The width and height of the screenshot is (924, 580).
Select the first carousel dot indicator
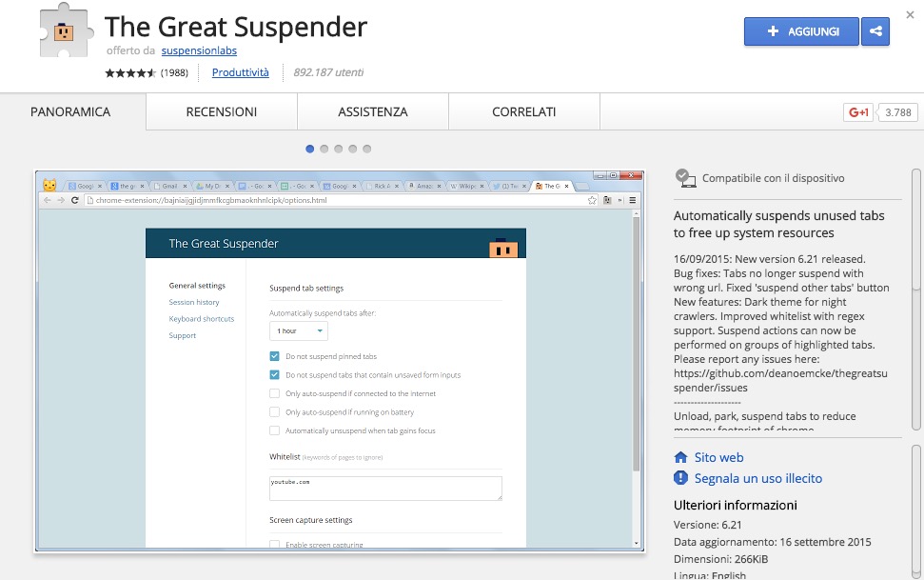coord(310,149)
